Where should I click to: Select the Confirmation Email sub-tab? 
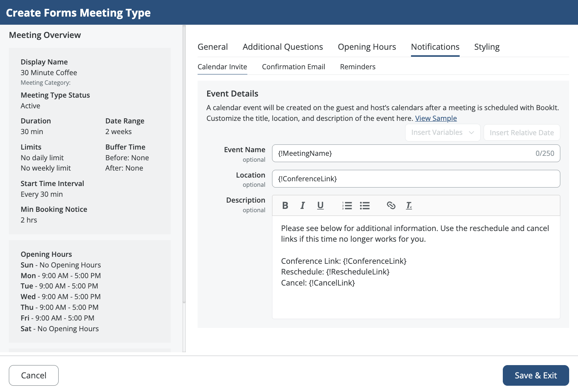[293, 67]
